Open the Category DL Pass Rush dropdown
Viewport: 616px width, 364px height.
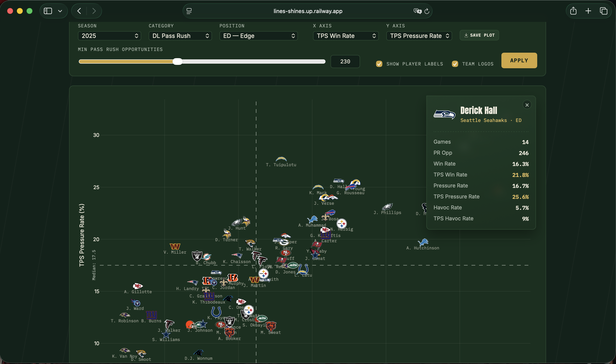180,36
